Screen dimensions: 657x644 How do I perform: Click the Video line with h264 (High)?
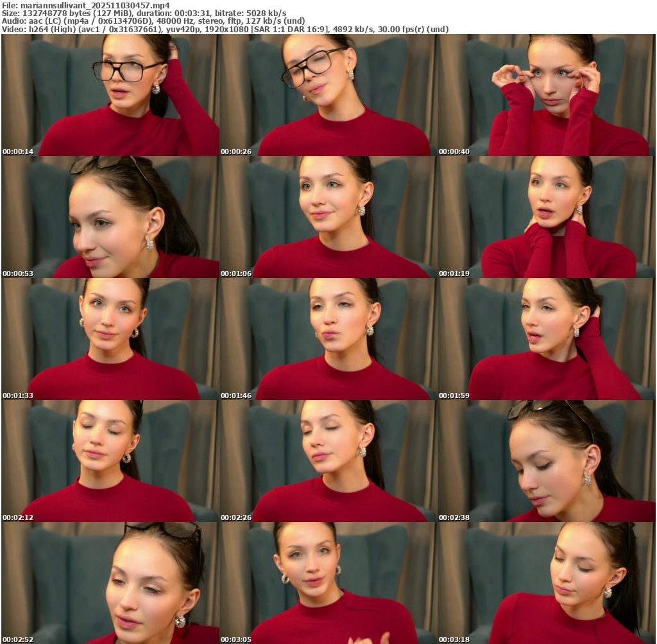tap(225, 30)
